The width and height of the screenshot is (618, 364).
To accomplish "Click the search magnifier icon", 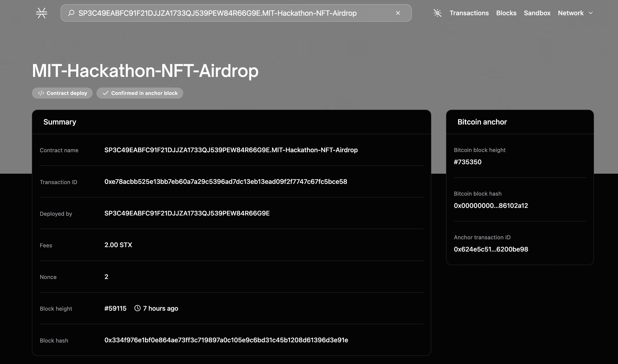I will pyautogui.click(x=71, y=13).
